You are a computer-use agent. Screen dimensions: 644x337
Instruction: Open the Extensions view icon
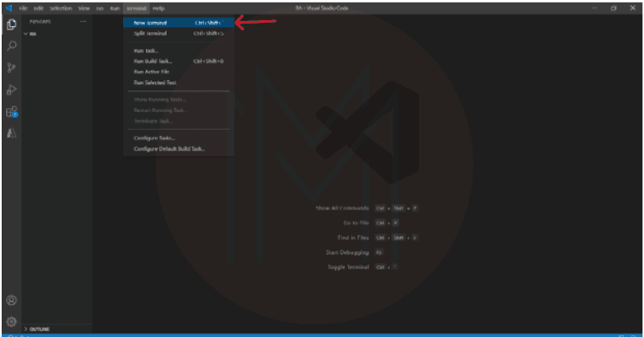[12, 111]
